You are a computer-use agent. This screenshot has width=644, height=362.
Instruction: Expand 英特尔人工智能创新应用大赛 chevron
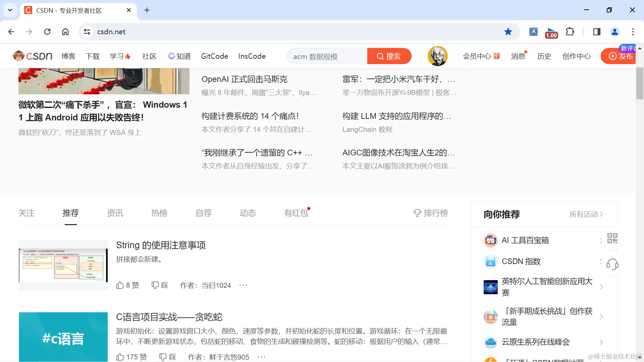601,287
